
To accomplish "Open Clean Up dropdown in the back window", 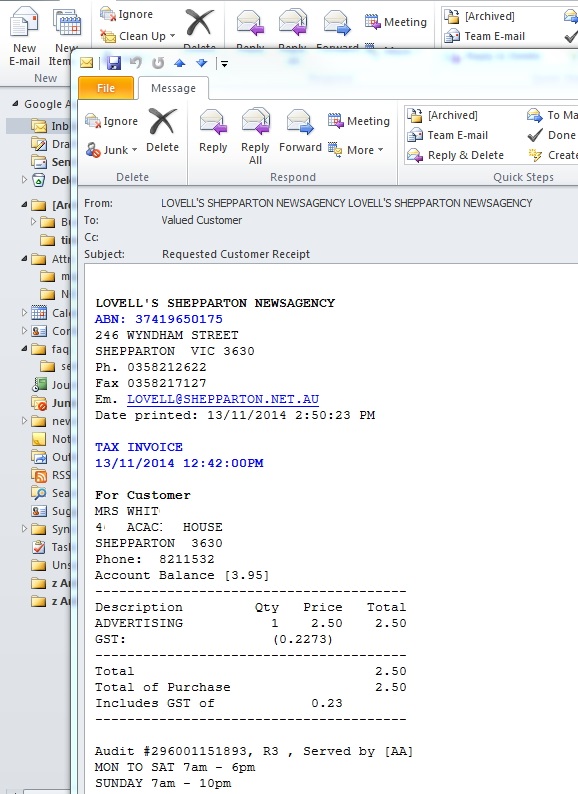I will coord(138,36).
